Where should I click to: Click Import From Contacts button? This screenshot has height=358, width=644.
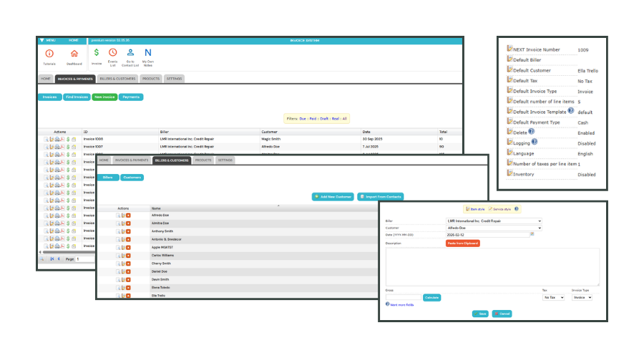[381, 197]
